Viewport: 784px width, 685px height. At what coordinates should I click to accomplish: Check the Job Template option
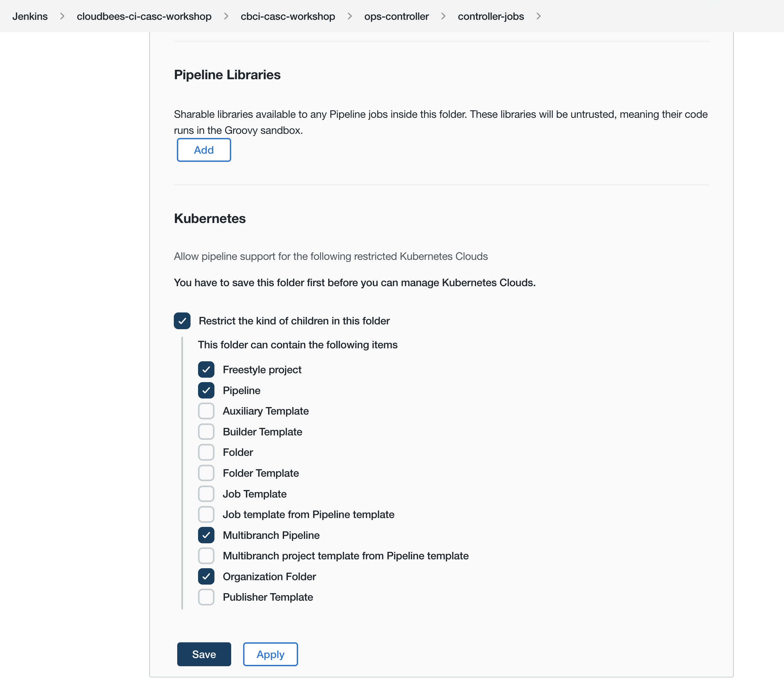pyautogui.click(x=206, y=493)
